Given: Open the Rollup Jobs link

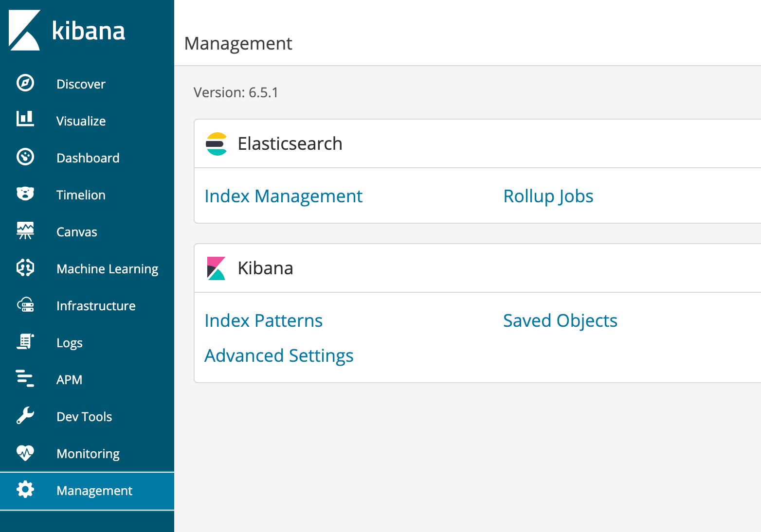Looking at the screenshot, I should (x=548, y=196).
